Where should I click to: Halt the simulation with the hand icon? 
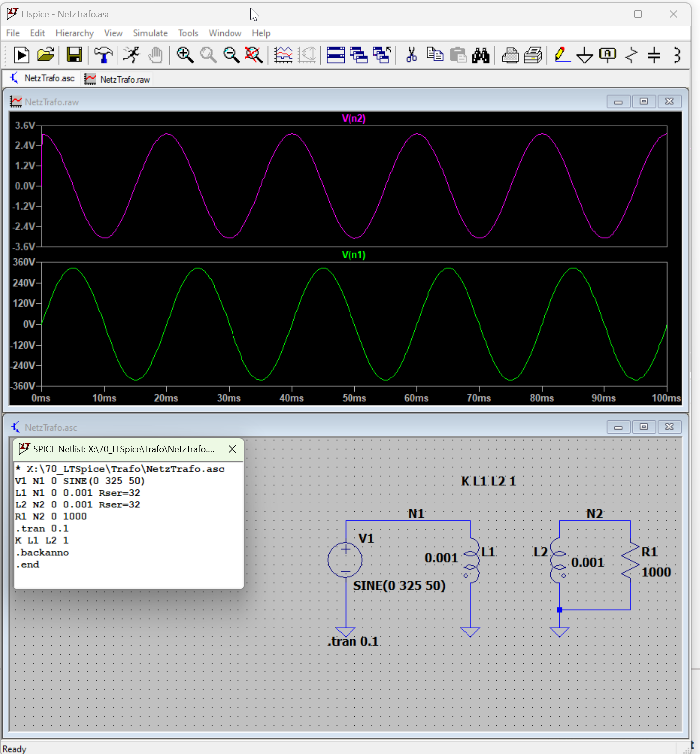tap(155, 55)
